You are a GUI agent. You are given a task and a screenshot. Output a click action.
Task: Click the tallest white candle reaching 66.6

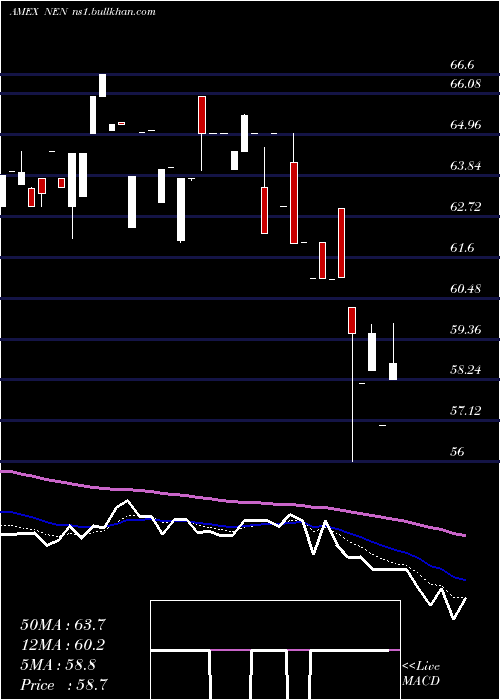pos(103,85)
